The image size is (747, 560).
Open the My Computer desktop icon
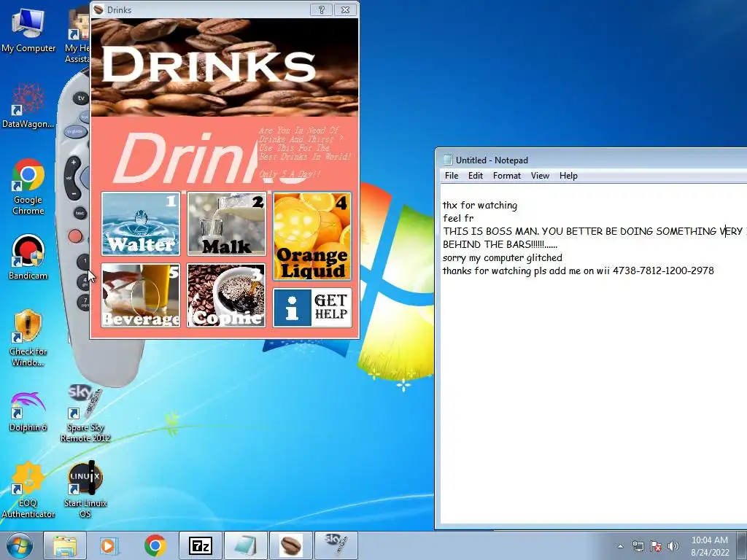[28, 30]
